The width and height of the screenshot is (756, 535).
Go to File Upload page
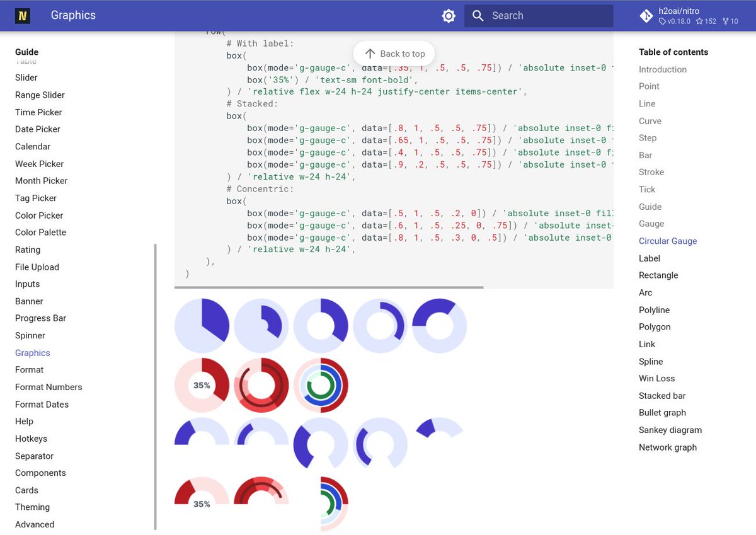[x=37, y=267]
